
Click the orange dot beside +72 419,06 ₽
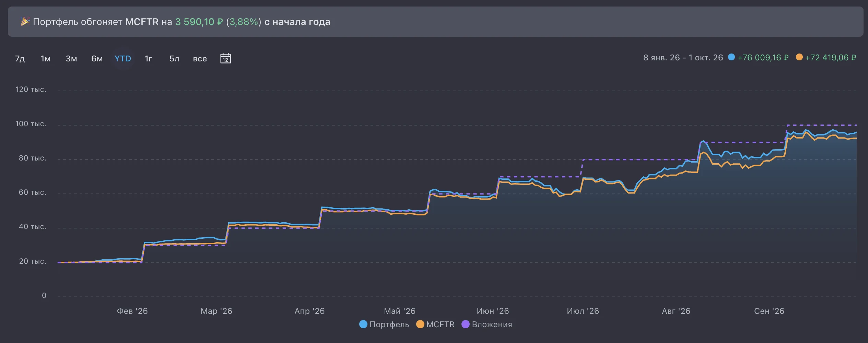[x=799, y=57]
